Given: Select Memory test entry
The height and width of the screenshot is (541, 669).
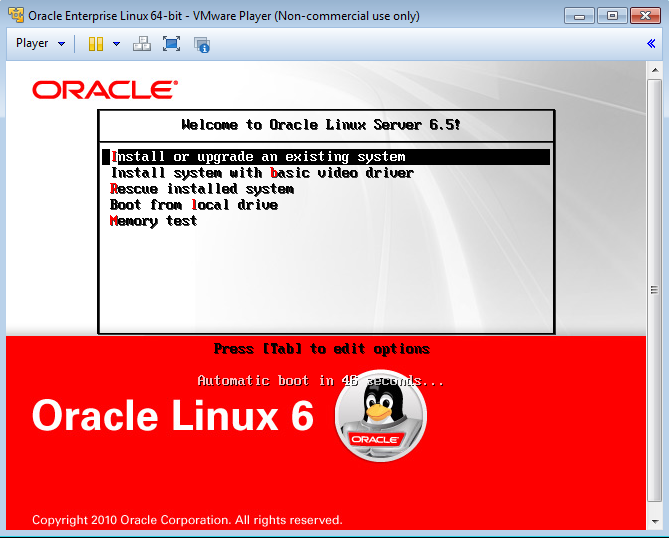Looking at the screenshot, I should pos(153,221).
